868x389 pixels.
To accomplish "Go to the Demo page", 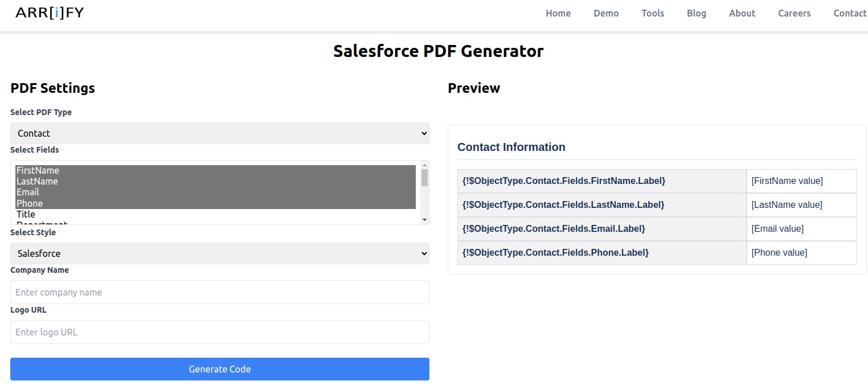I will point(605,13).
